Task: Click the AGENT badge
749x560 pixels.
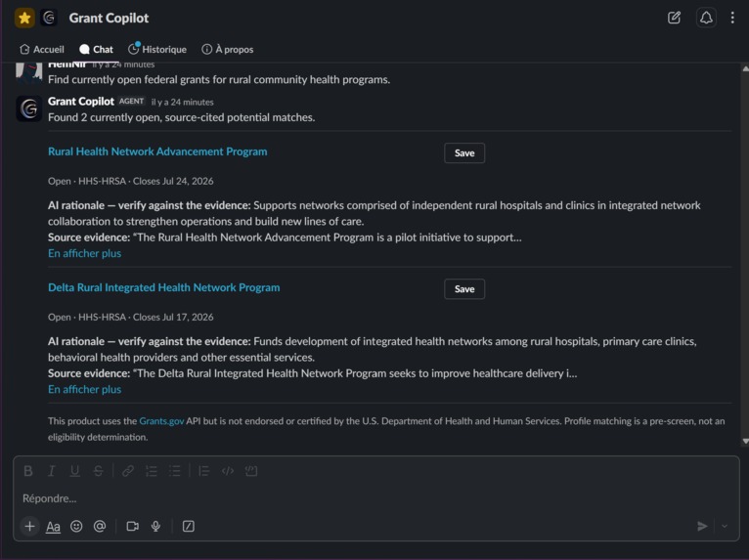Action: tap(131, 102)
